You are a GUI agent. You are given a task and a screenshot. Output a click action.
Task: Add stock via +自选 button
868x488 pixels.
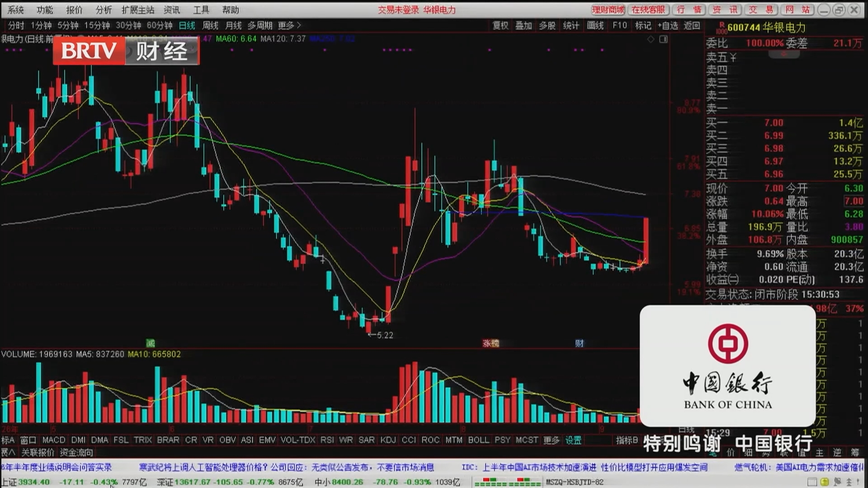(x=668, y=26)
